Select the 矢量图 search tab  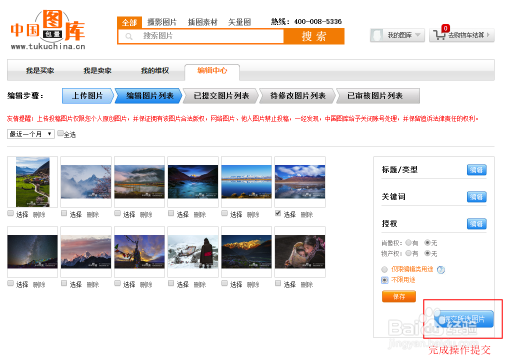(239, 22)
